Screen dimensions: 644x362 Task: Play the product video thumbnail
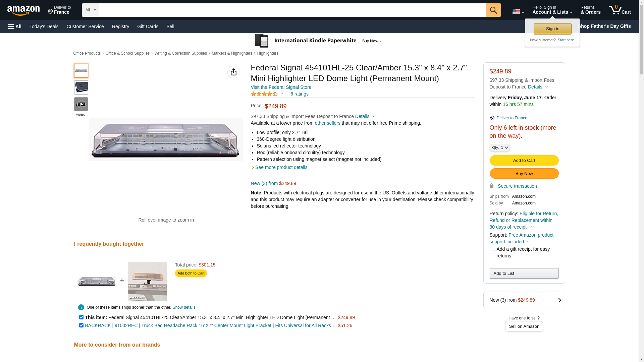click(81, 104)
